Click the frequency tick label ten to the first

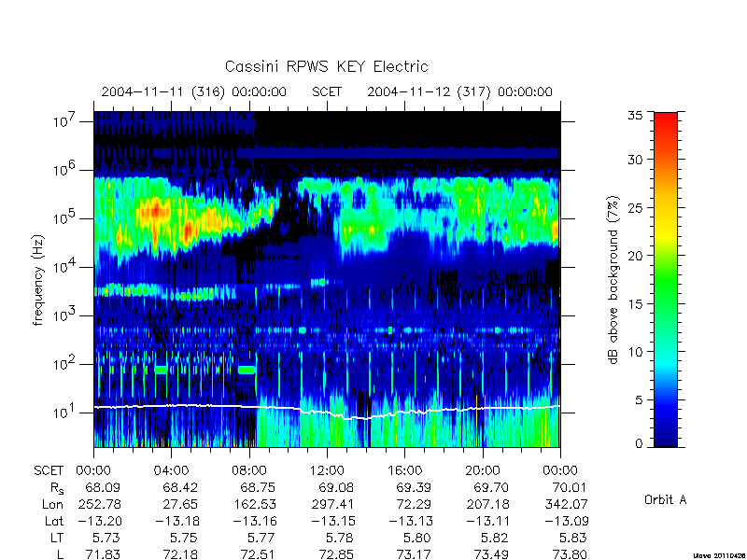tap(64, 412)
